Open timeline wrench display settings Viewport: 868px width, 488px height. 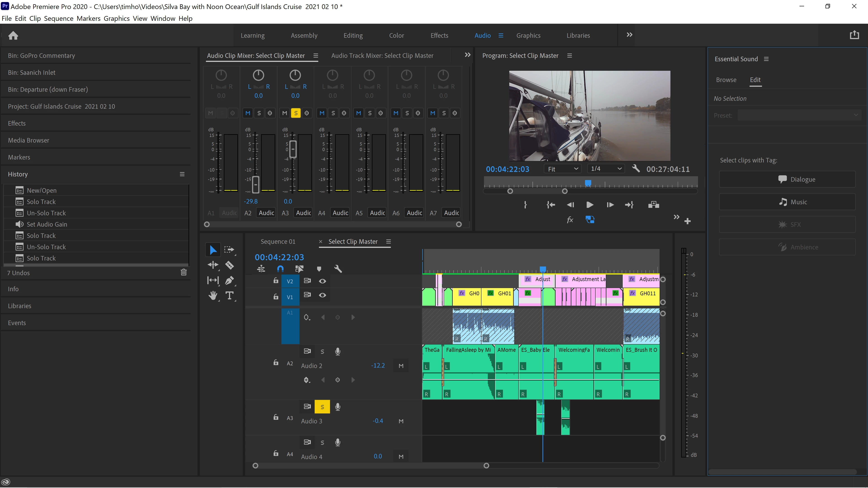pyautogui.click(x=338, y=269)
